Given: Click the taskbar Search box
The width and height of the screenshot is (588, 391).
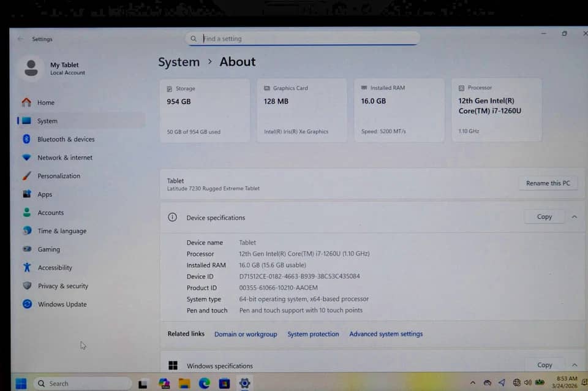Looking at the screenshot, I should point(83,384).
